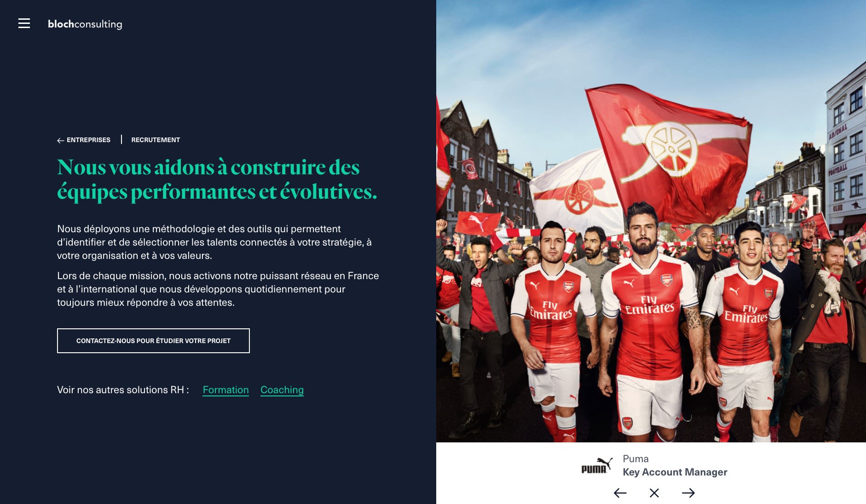Click the Key Account Manager title
866x504 pixels.
[675, 472]
